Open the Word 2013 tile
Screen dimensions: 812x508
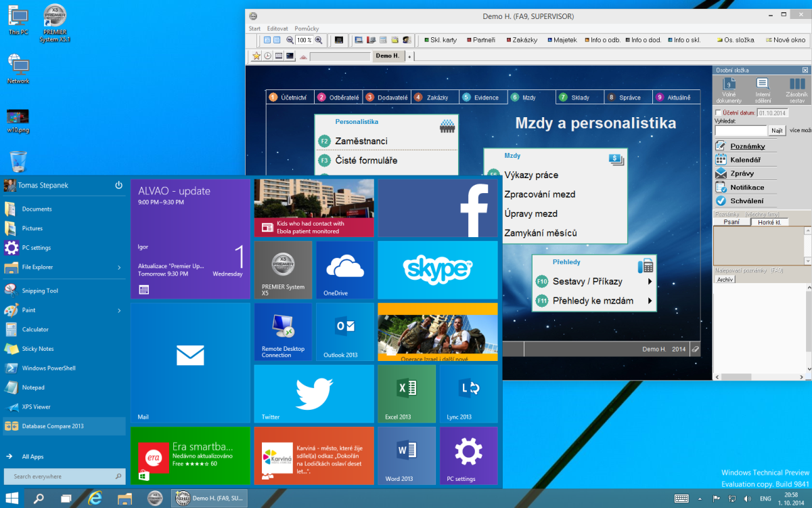407,456
